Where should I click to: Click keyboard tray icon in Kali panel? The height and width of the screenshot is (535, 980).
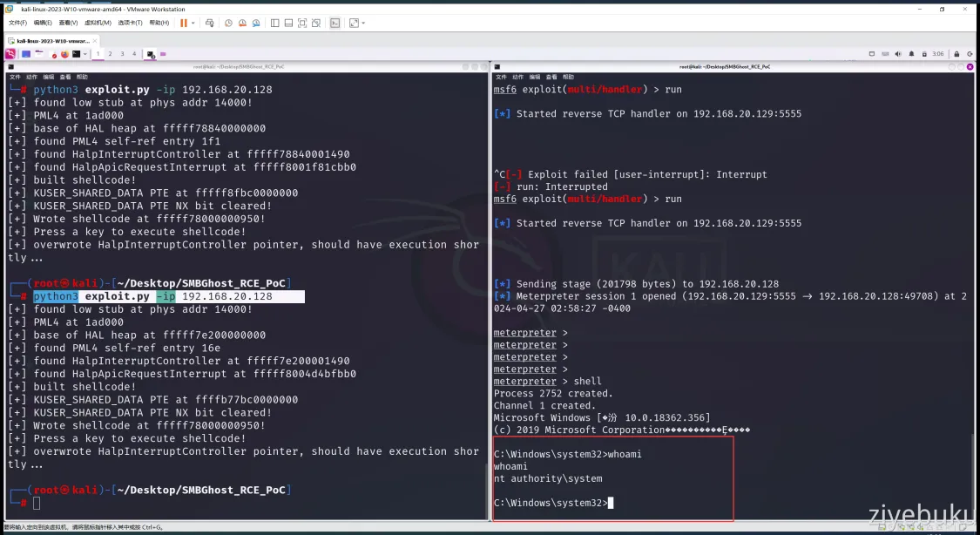(885, 54)
